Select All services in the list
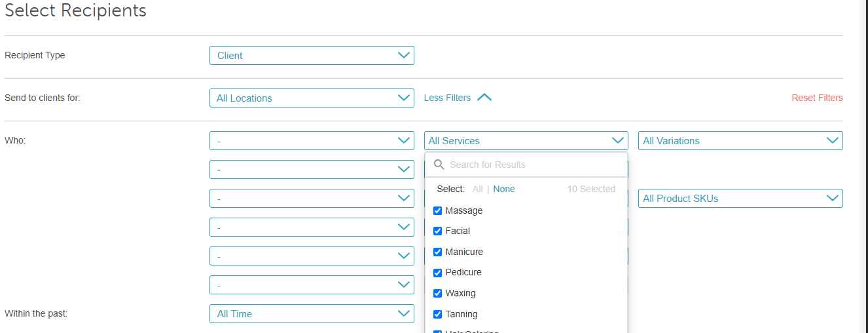 coord(478,189)
